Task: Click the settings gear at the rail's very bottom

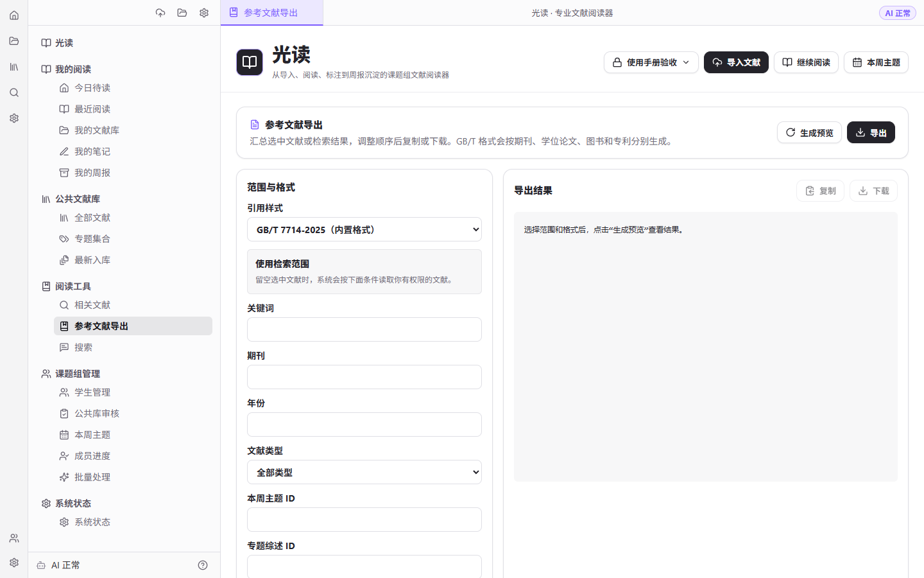Action: click(14, 563)
